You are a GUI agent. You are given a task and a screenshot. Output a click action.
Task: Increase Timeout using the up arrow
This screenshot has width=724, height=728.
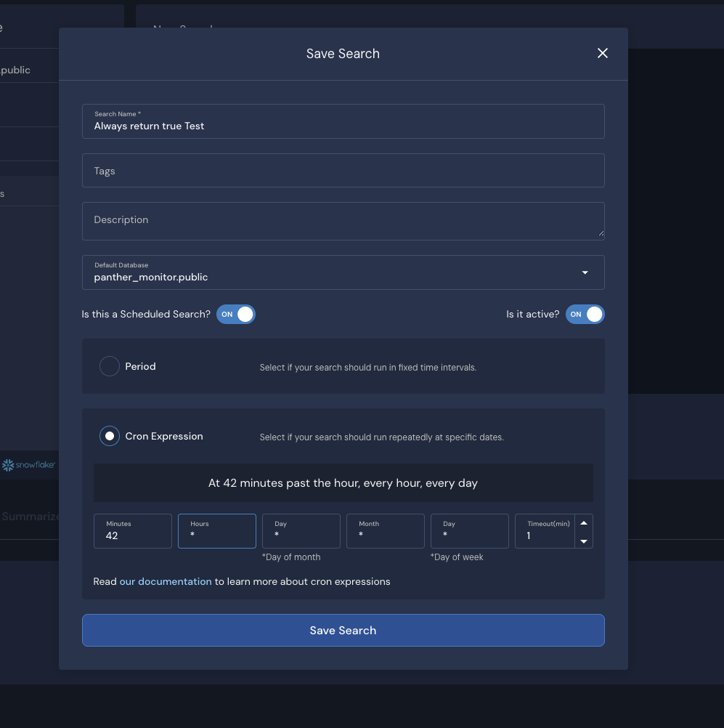point(583,522)
